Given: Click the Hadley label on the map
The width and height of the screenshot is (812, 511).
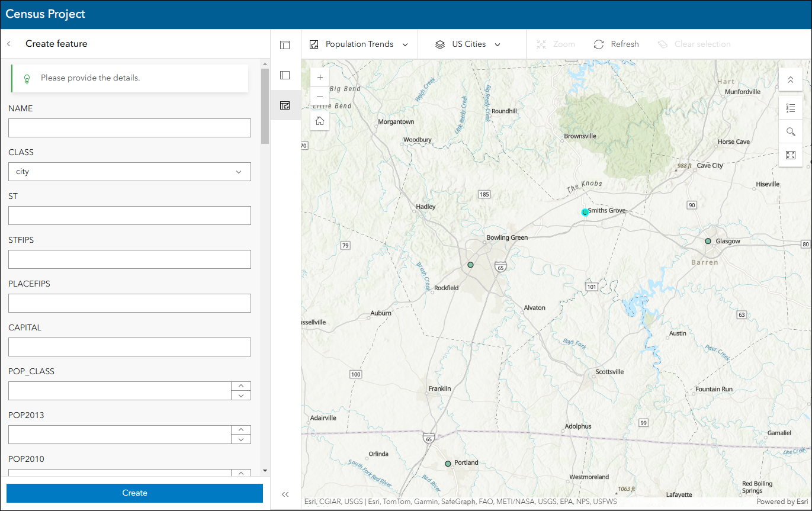Looking at the screenshot, I should click(426, 207).
